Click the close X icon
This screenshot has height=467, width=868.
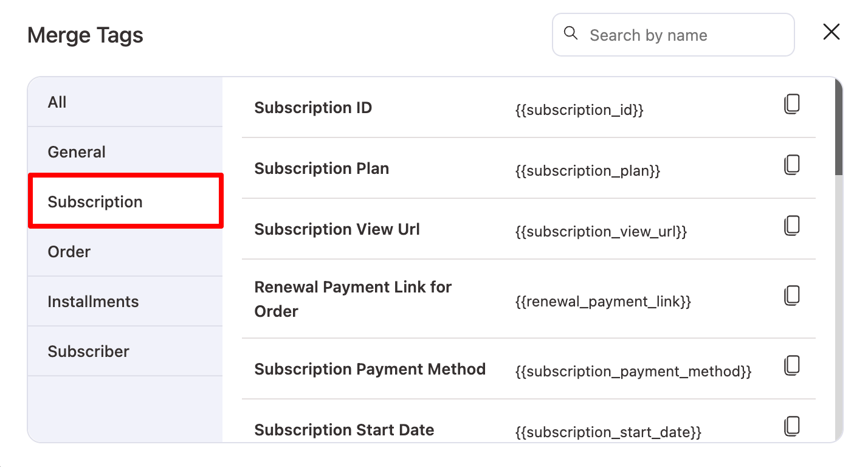pyautogui.click(x=831, y=32)
